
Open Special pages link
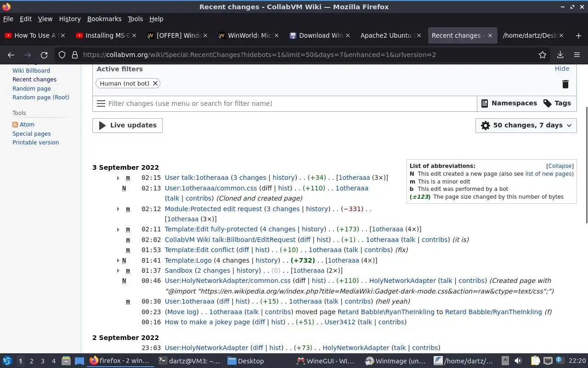tap(32, 134)
